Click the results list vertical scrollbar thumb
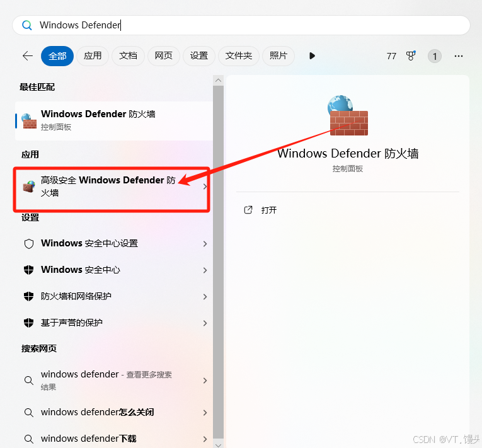The width and height of the screenshot is (482, 448). point(218,262)
